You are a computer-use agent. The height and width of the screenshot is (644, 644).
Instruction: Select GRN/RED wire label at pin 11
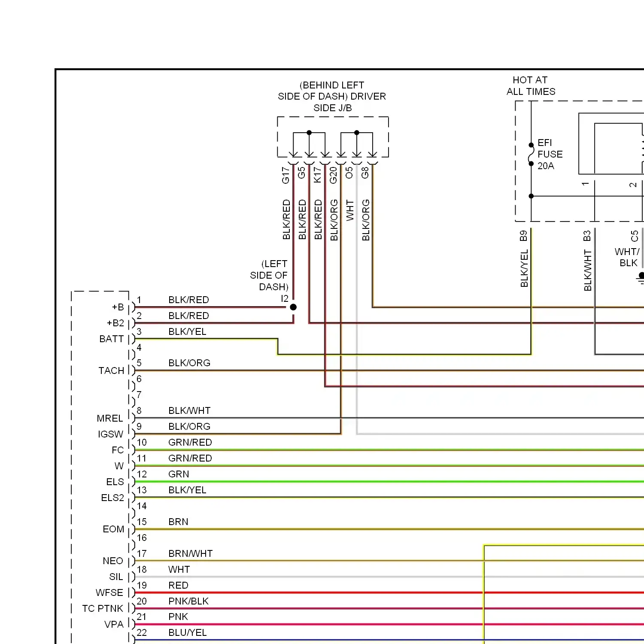(x=190, y=459)
